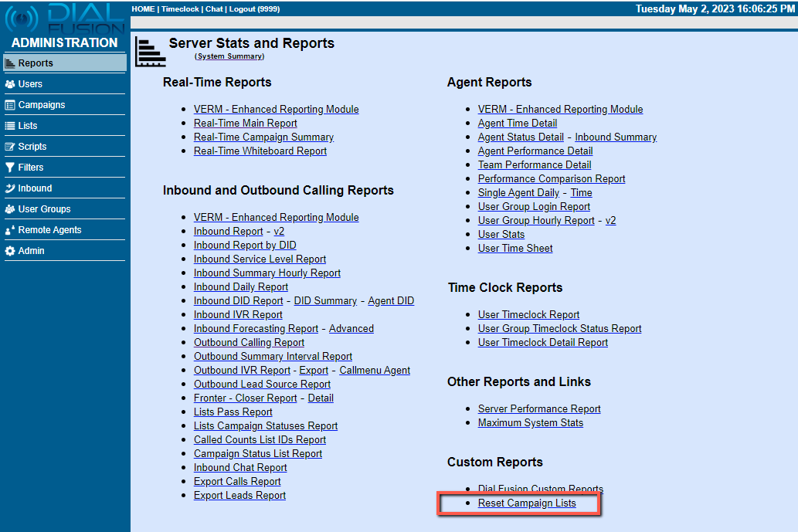Open Called Counts List IDs Report

pos(260,440)
